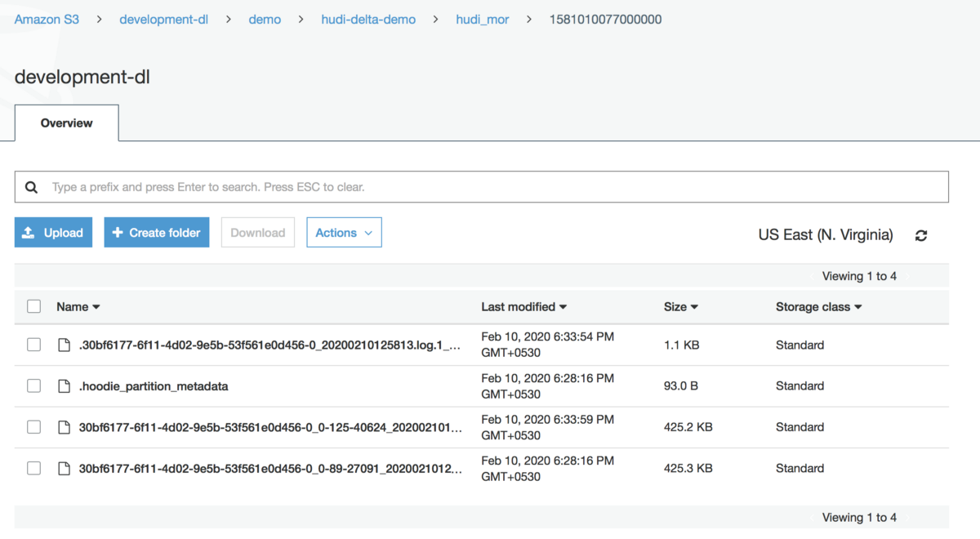The height and width of the screenshot is (539, 980).
Task: Sort by the Size column header
Action: point(681,307)
